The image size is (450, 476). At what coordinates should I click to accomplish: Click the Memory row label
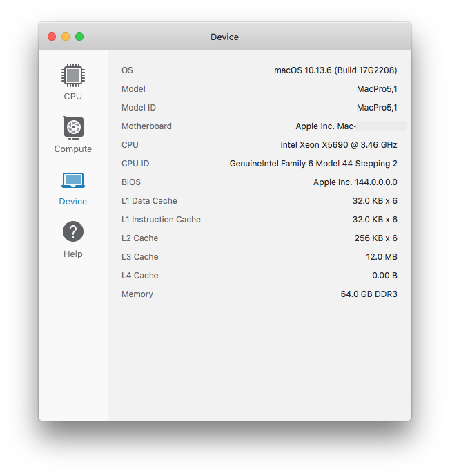point(137,294)
